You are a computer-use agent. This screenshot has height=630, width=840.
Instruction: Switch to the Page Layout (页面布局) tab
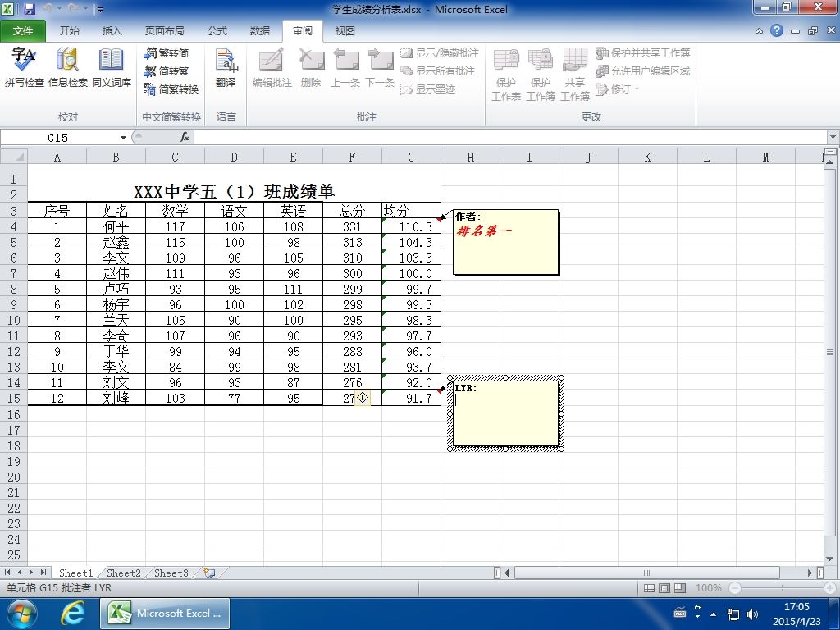[164, 31]
